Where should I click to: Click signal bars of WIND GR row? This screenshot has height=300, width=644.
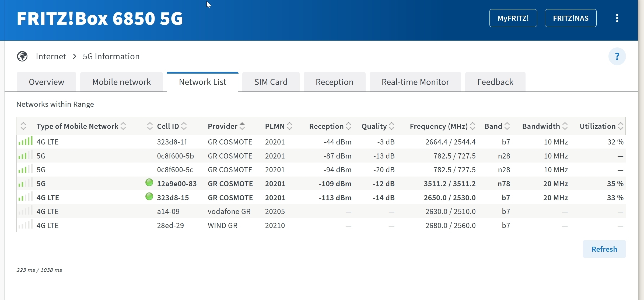click(25, 224)
